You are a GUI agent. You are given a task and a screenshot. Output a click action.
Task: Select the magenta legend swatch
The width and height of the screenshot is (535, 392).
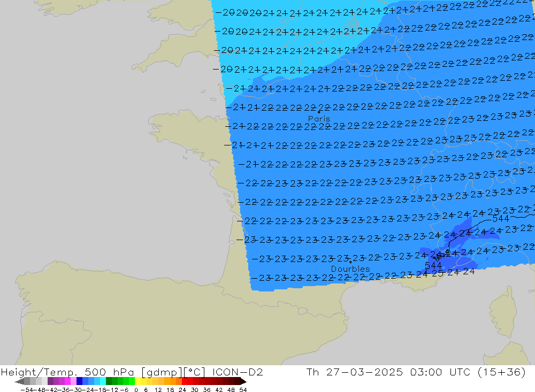[x=67, y=381]
